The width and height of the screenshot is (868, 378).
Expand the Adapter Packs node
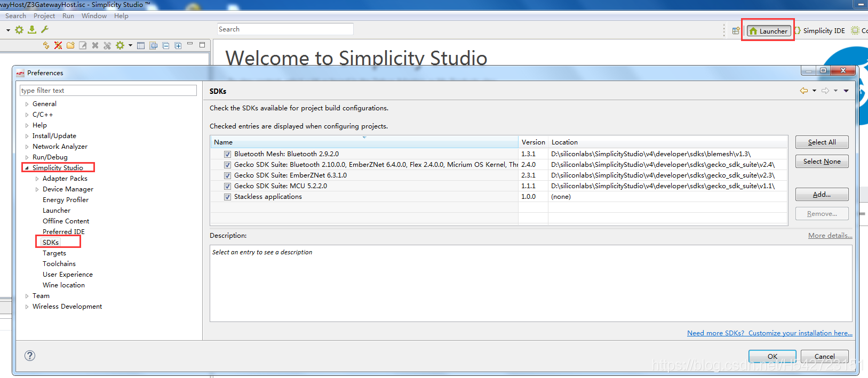tap(37, 179)
